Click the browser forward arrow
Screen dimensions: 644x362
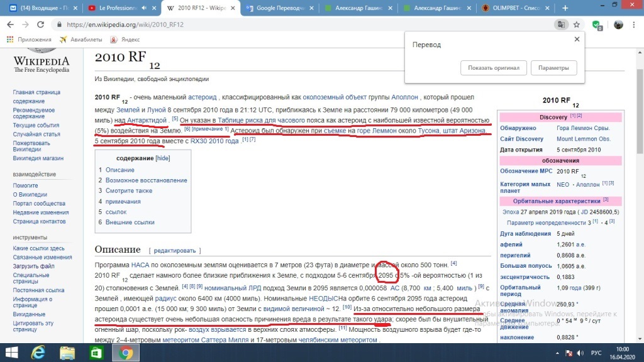[x=25, y=25]
